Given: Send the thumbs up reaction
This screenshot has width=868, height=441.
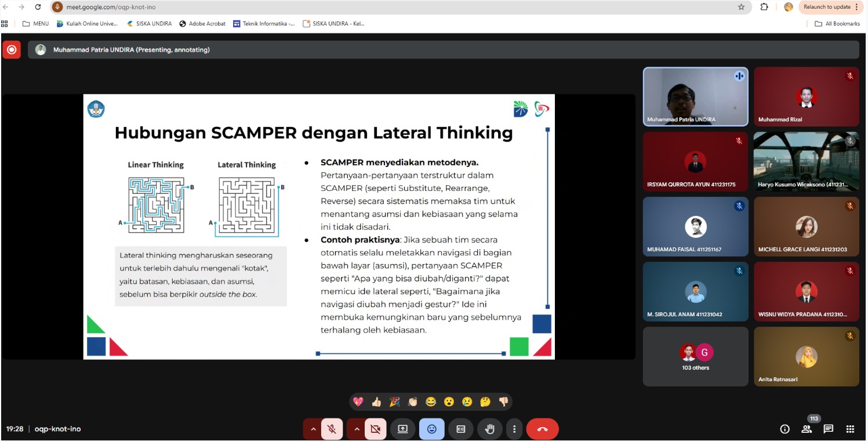Looking at the screenshot, I should click(376, 402).
